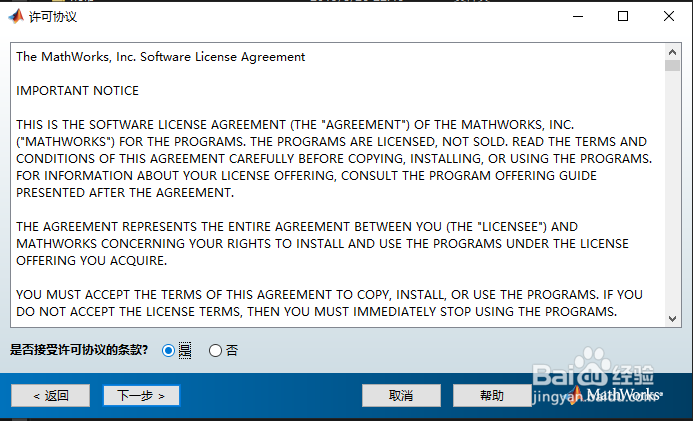Click the IMPORTANT NOTICE heading text
The width and height of the screenshot is (693, 421).
point(78,90)
